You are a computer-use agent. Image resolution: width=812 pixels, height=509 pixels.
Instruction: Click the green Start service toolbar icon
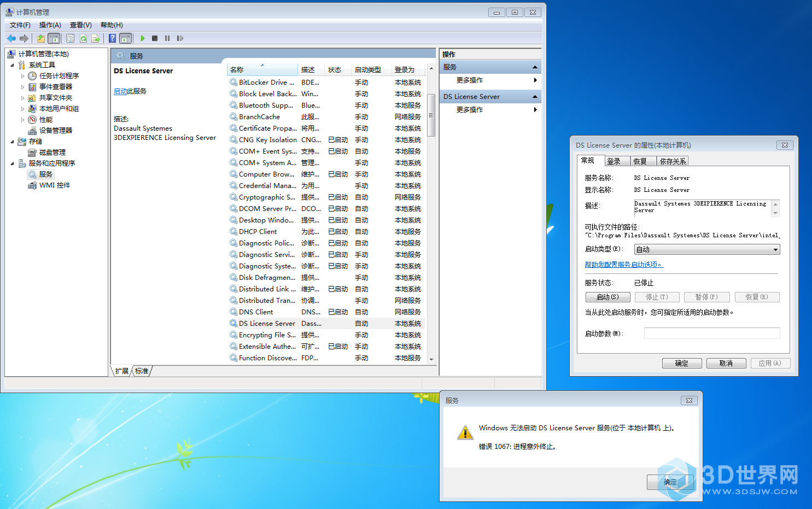[x=143, y=38]
